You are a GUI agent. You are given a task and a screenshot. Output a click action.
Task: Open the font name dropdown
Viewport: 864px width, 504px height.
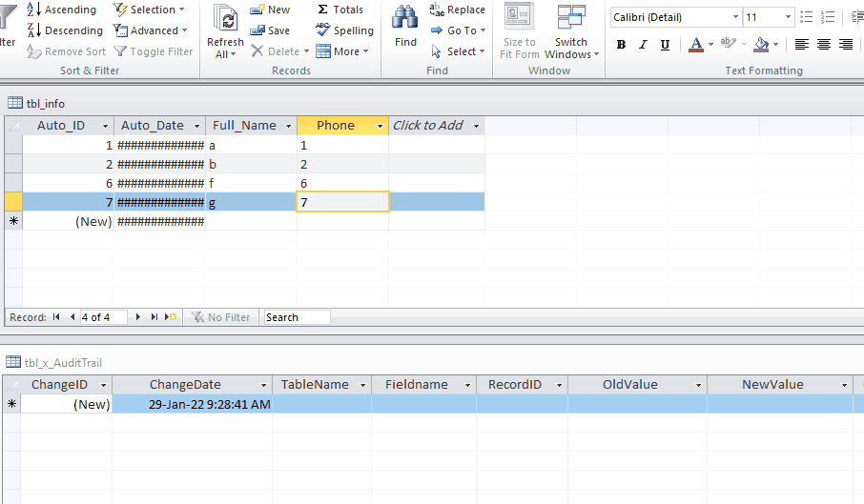click(x=735, y=17)
